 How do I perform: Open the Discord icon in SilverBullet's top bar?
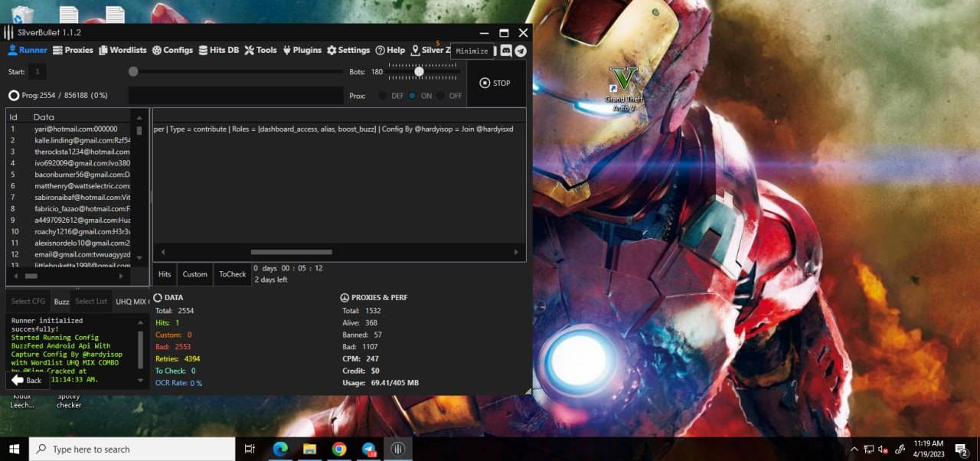(x=506, y=51)
